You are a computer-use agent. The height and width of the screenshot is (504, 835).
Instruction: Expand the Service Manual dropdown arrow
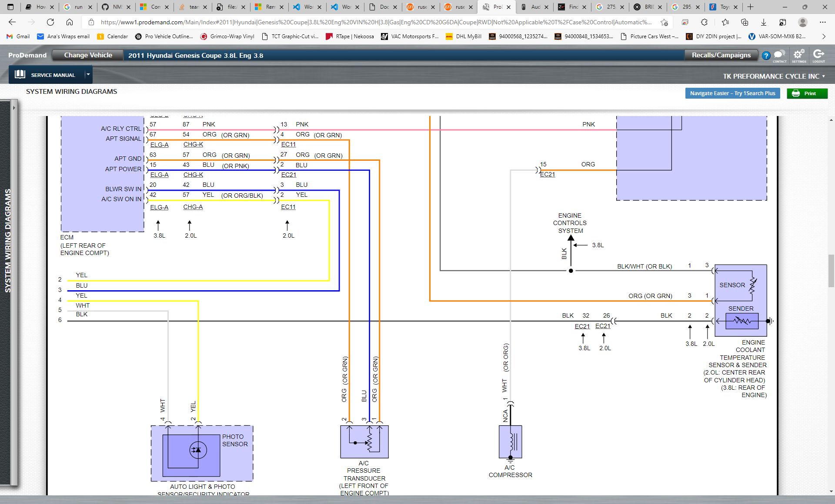click(88, 74)
